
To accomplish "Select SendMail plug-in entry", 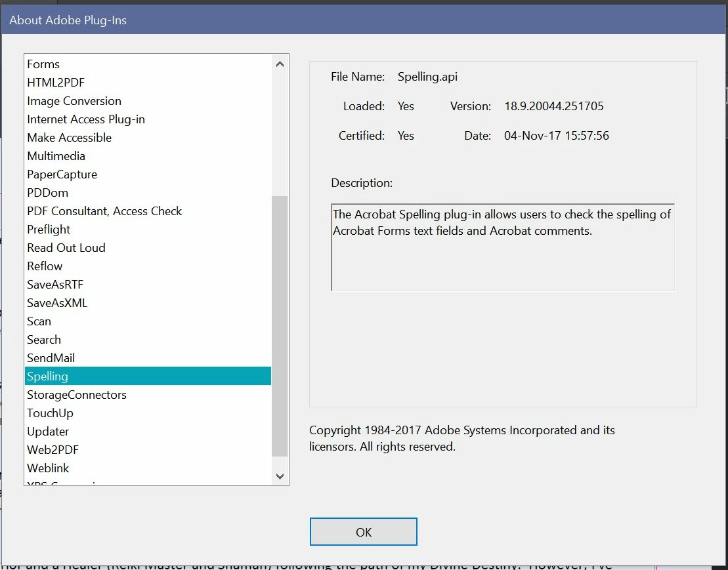I will coord(148,358).
